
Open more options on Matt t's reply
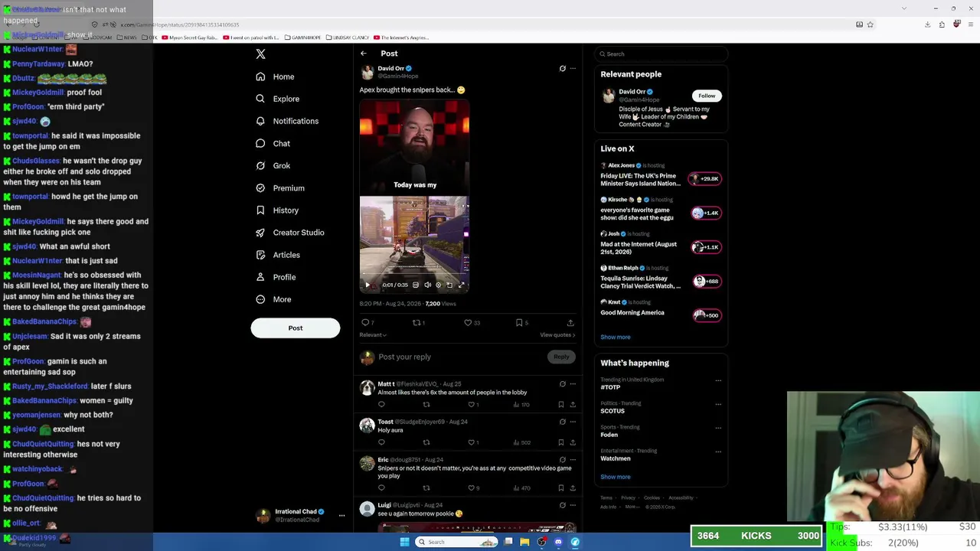(573, 384)
